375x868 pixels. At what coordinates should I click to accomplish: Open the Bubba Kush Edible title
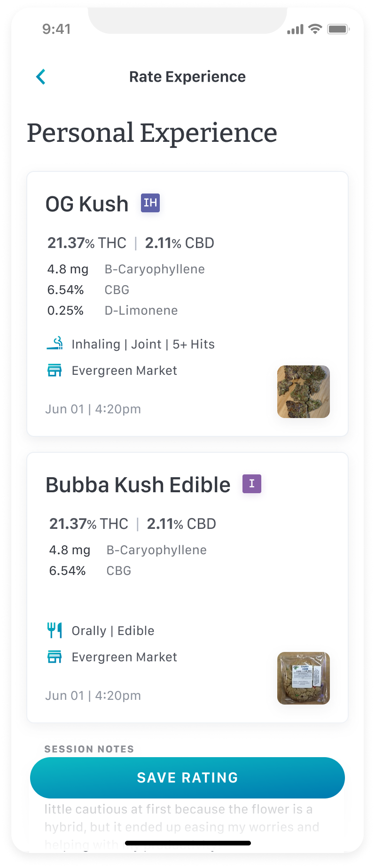138,485
